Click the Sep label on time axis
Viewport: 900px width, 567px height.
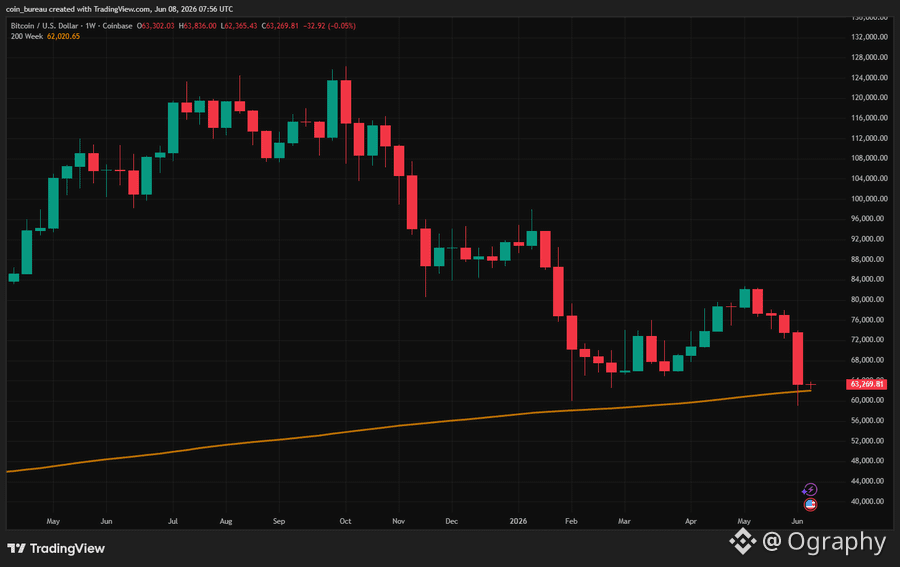[x=279, y=521]
